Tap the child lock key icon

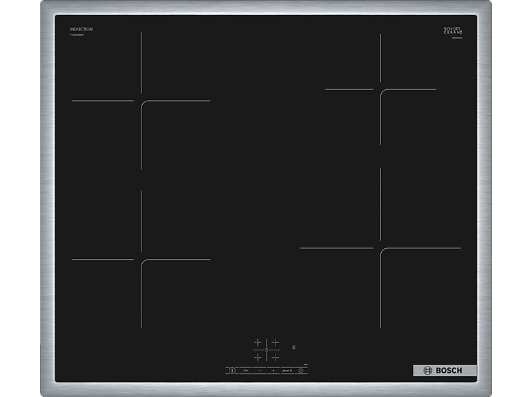point(244,371)
